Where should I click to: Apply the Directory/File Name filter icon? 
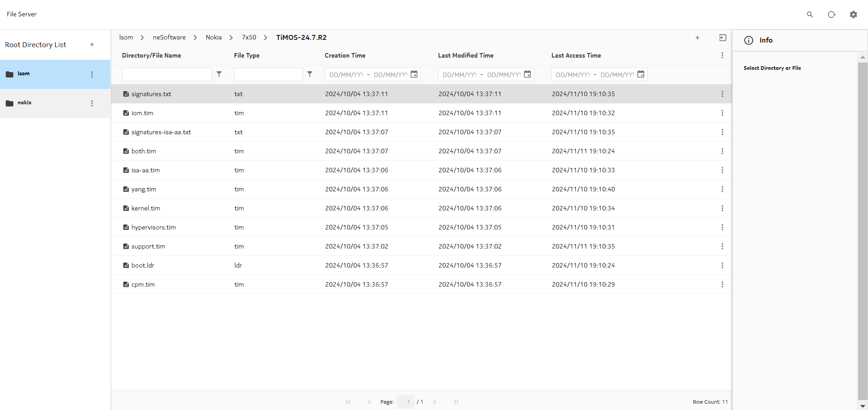click(x=219, y=74)
